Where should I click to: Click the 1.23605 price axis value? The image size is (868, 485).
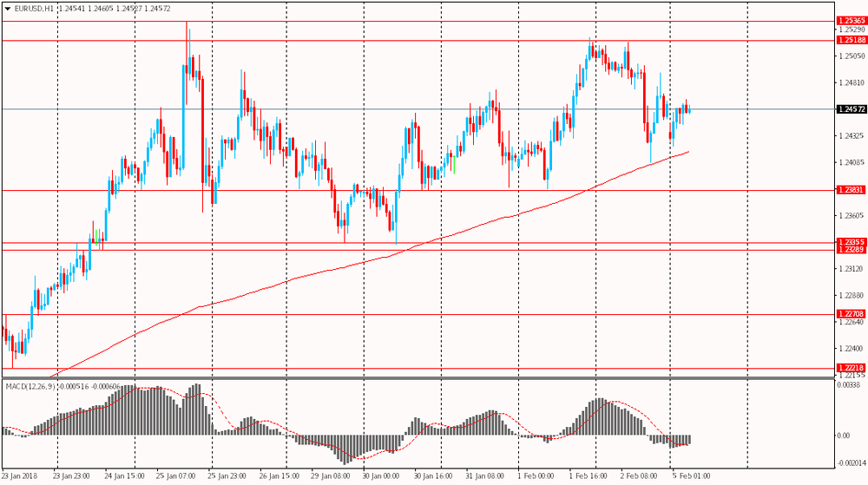click(852, 215)
